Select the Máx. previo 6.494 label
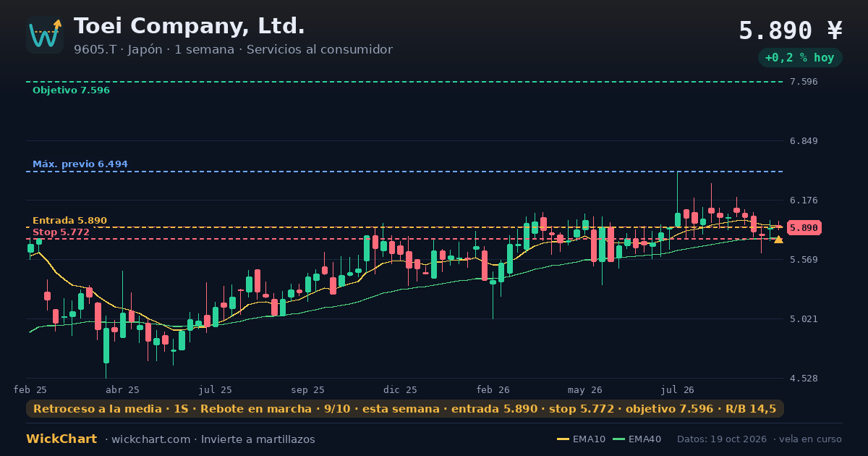The height and width of the screenshot is (456, 868). (80, 164)
